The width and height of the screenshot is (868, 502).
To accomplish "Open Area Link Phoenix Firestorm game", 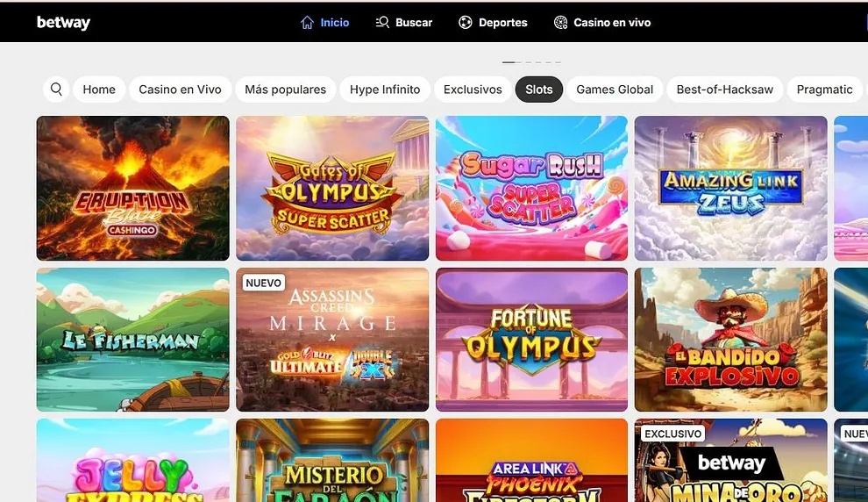I will click(531, 461).
